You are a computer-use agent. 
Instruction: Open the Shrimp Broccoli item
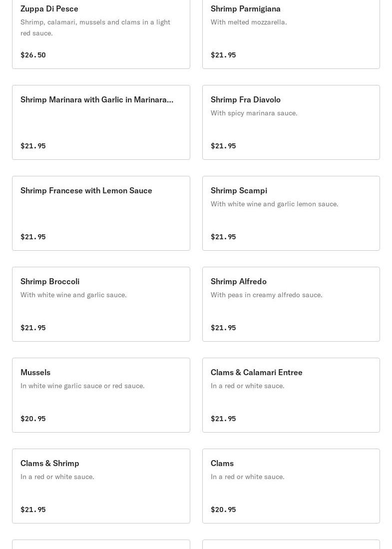pos(101,304)
